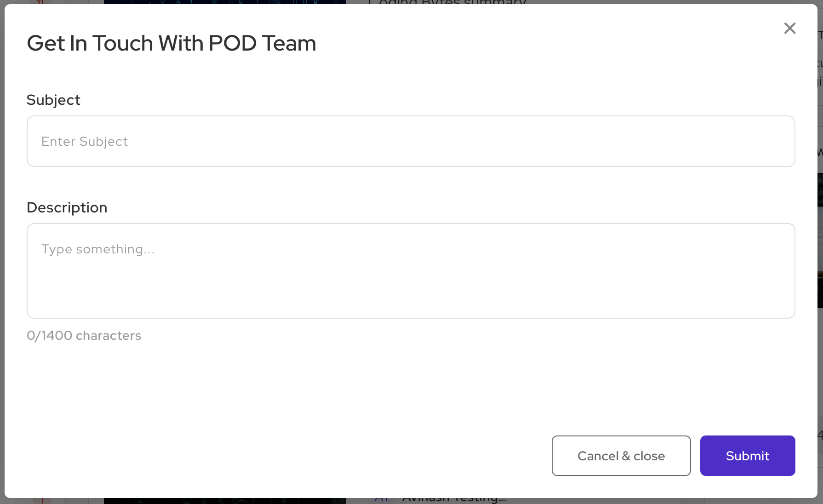
Task: Click the dark thumbnail above the dialog
Action: pyautogui.click(x=225, y=2)
